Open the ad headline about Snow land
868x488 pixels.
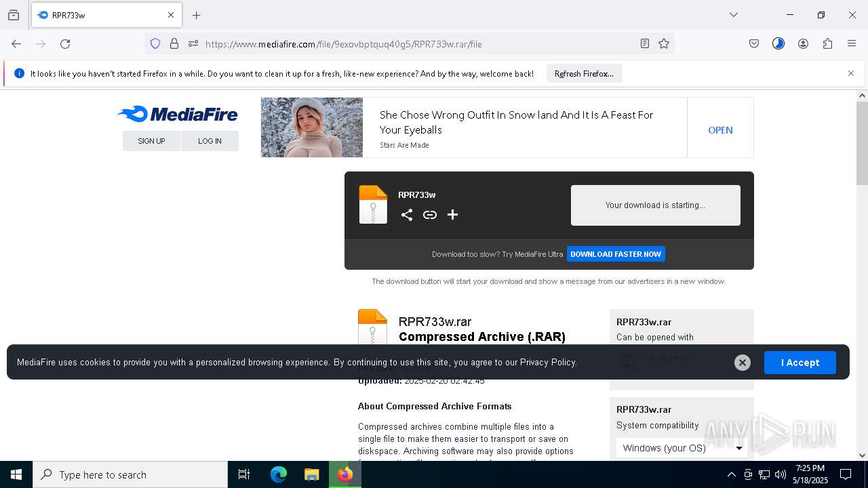pyautogui.click(x=516, y=122)
